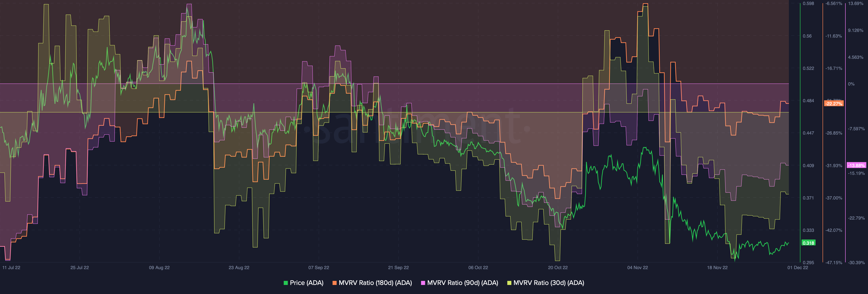Click the green 0.318 current price badge
Image resolution: width=868 pixels, height=294 pixels.
click(808, 243)
